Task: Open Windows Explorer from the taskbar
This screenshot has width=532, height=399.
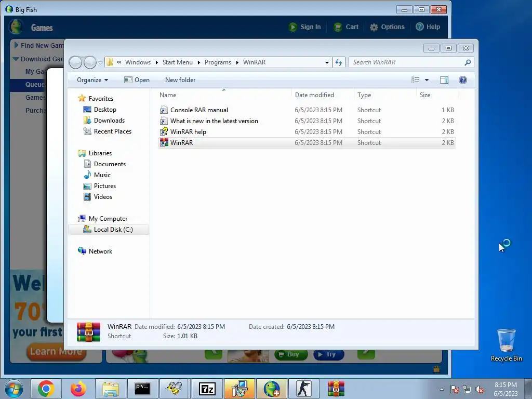Action: (x=111, y=389)
